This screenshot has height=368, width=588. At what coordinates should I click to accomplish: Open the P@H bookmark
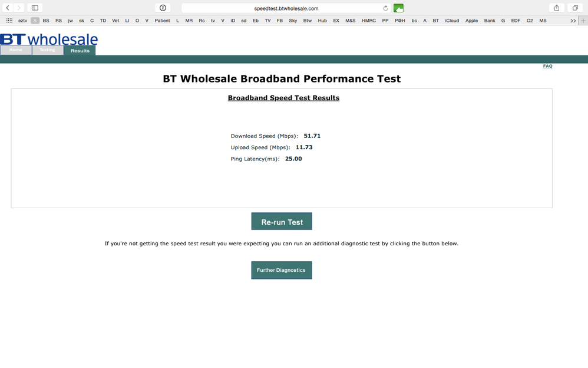click(x=399, y=21)
